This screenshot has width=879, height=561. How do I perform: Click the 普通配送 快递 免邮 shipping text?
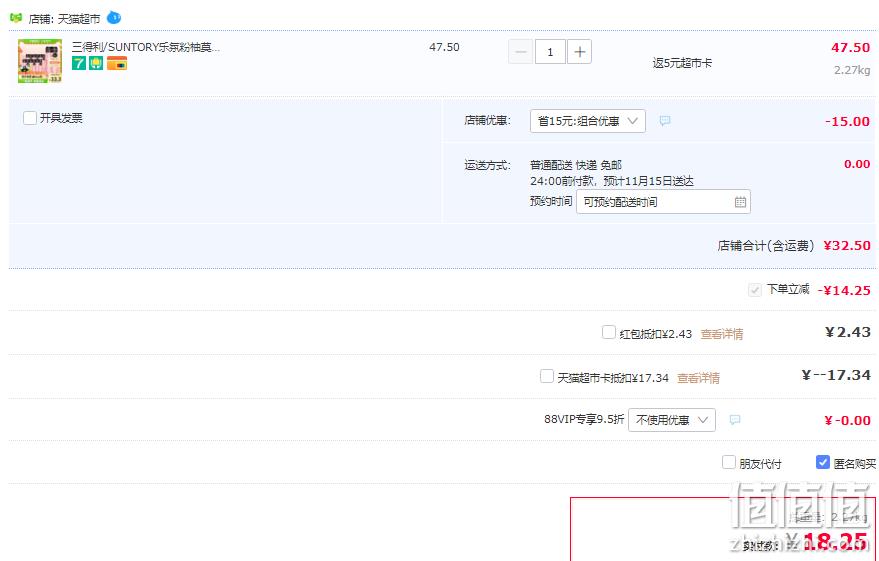point(576,165)
